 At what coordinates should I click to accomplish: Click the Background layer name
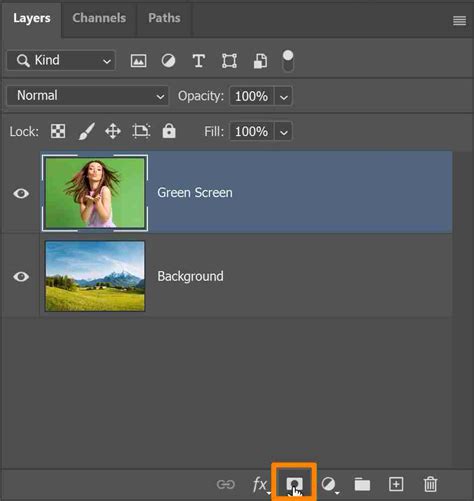pos(190,276)
